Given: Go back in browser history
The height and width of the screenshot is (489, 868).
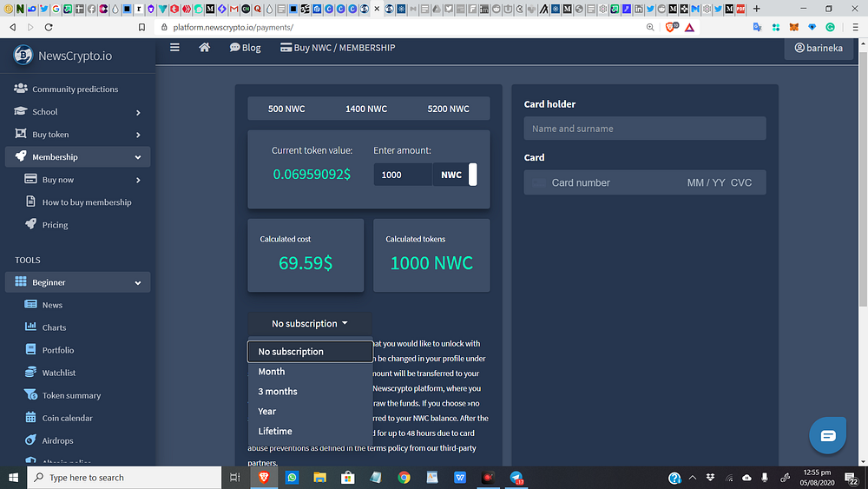Looking at the screenshot, I should pos(13,27).
